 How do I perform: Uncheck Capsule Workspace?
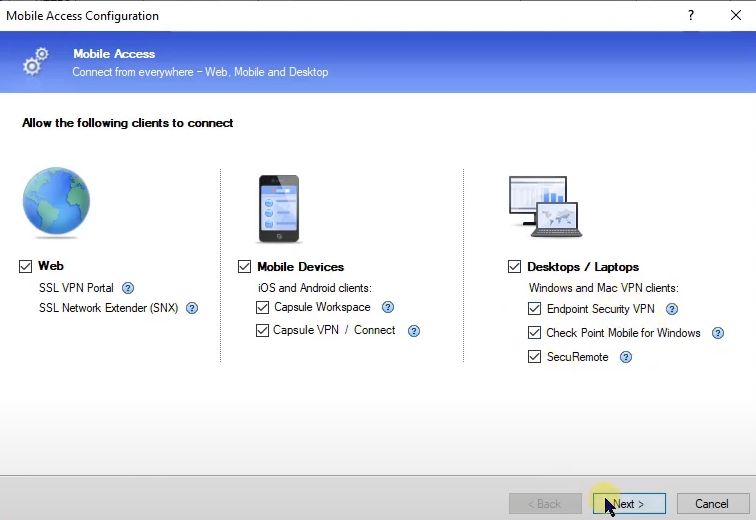[262, 307]
